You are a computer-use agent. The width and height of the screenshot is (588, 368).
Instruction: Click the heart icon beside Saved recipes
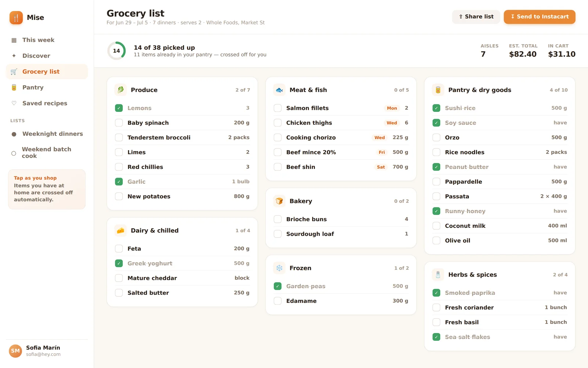tap(14, 103)
